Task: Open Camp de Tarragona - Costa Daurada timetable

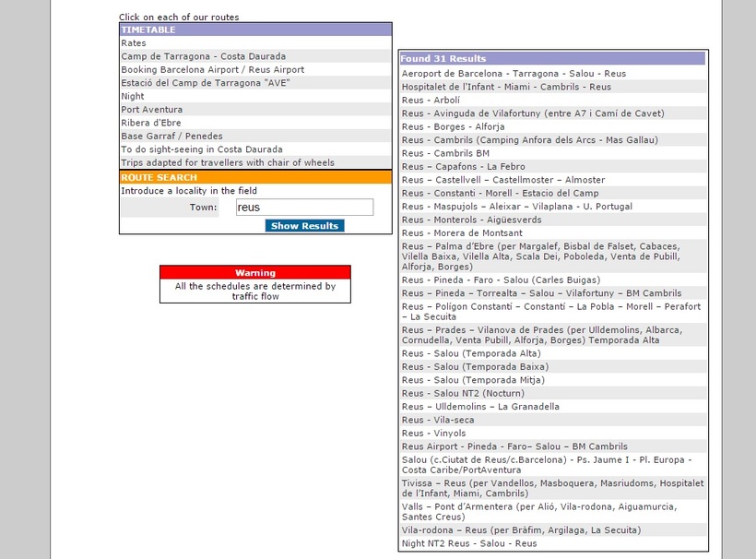Action: pos(203,56)
